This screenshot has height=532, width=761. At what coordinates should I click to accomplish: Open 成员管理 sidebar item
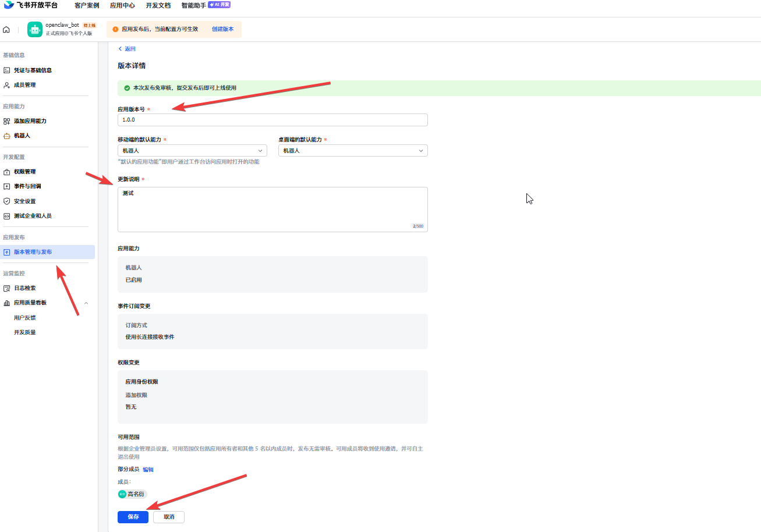click(24, 85)
